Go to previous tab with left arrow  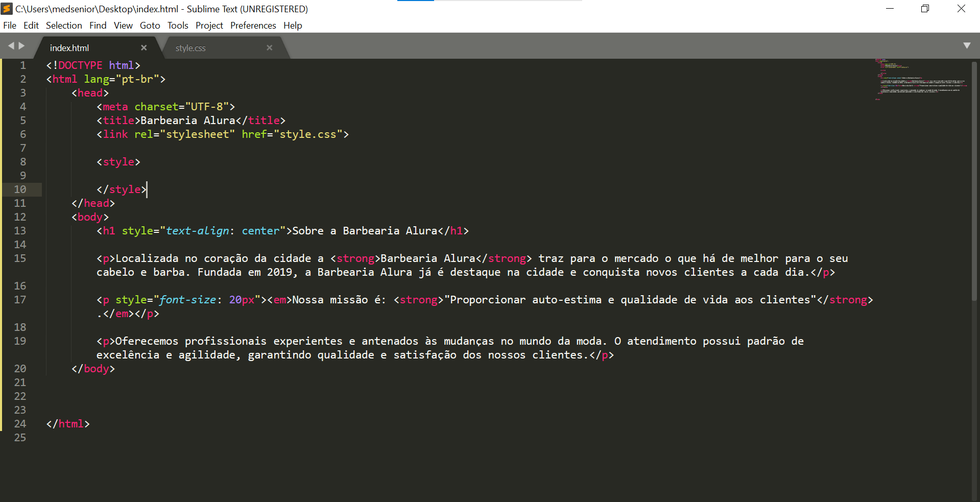tap(11, 46)
